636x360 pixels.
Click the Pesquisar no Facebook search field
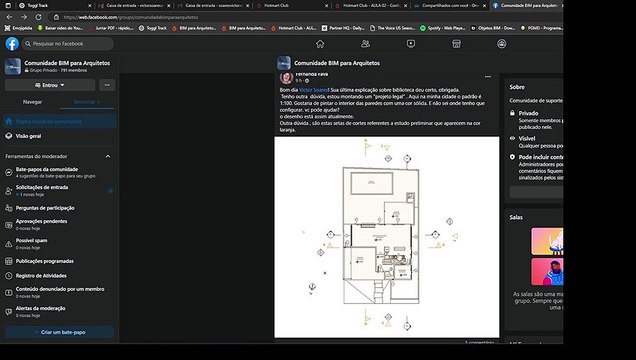[x=68, y=44]
